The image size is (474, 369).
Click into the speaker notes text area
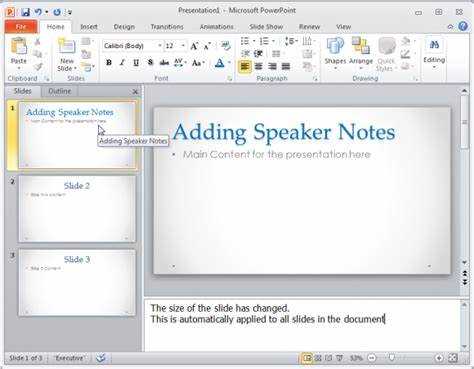(302, 325)
